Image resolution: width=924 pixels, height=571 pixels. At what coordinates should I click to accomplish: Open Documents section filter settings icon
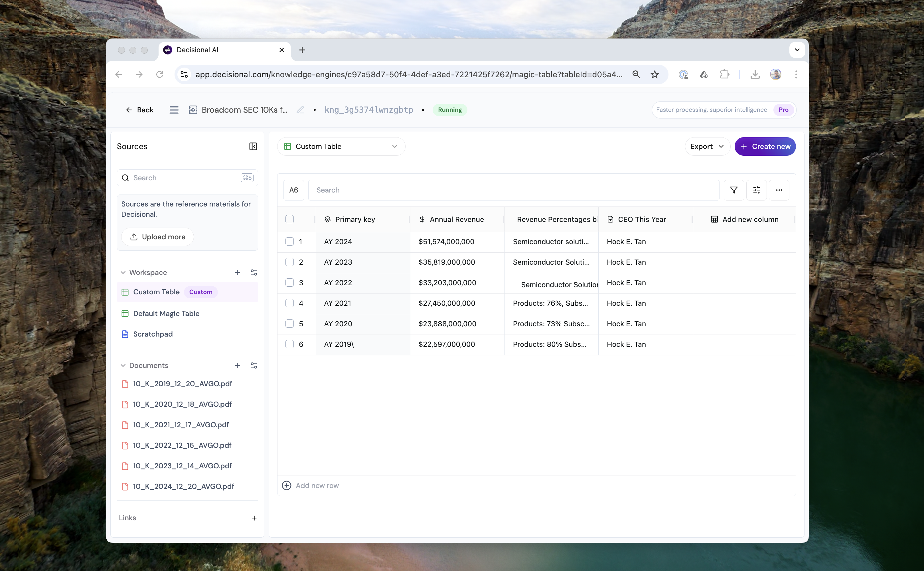[x=254, y=366]
